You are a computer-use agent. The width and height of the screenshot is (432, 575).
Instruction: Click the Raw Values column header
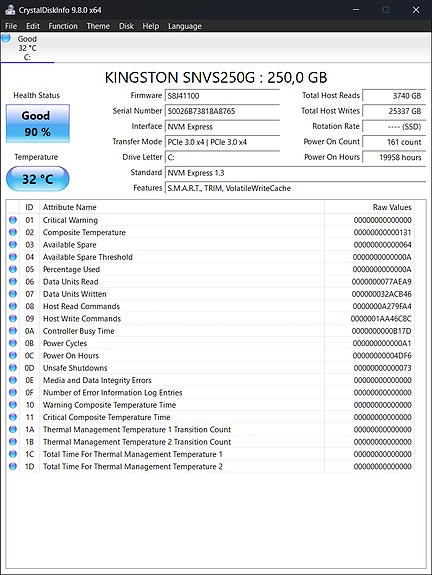pos(392,207)
